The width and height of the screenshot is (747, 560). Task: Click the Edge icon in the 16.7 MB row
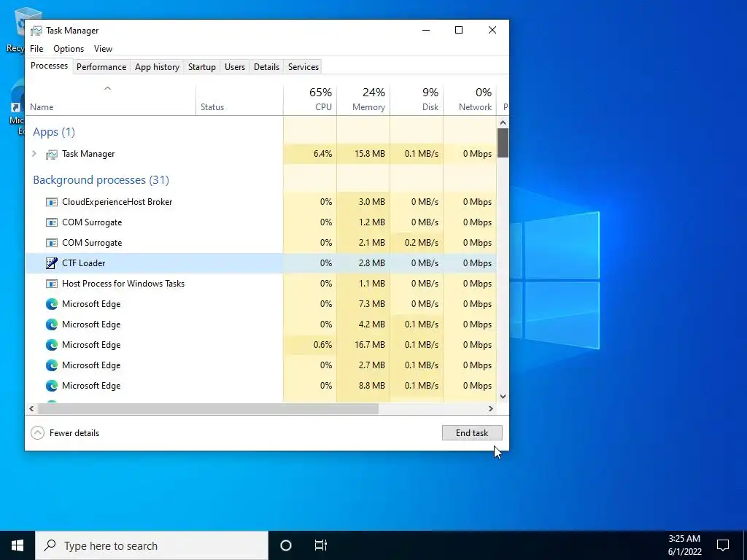(52, 345)
